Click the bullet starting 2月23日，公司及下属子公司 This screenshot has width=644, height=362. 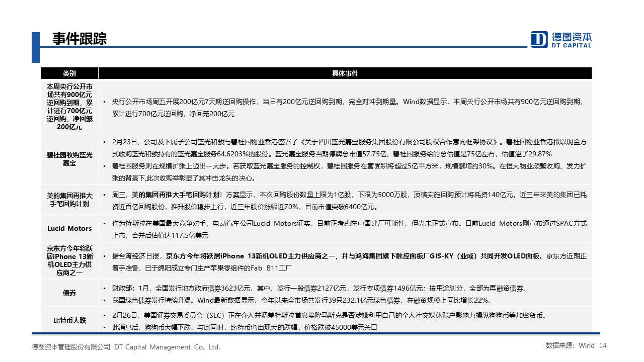344,147
